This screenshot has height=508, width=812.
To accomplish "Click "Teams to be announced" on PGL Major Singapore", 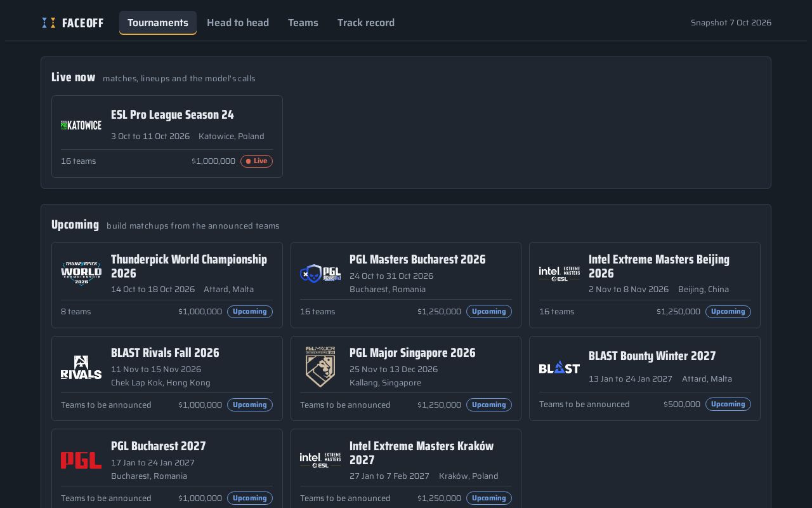I will [345, 405].
